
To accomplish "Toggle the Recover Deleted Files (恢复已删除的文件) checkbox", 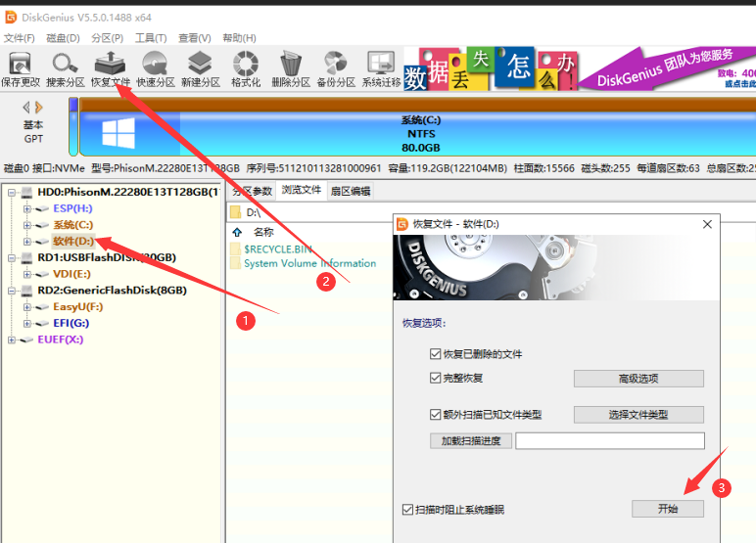I will [x=436, y=353].
